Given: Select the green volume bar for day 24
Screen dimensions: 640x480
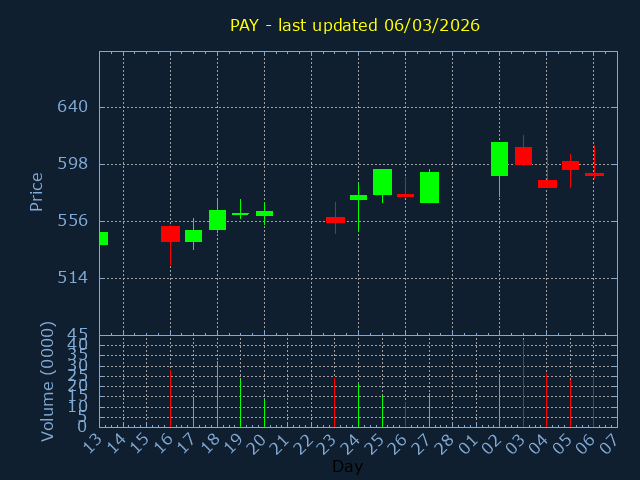Looking at the screenshot, I should point(358,405).
